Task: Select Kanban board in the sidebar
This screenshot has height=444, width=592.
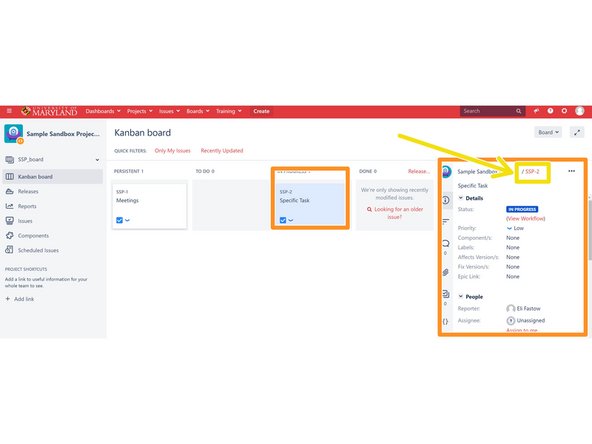Action: click(53, 176)
